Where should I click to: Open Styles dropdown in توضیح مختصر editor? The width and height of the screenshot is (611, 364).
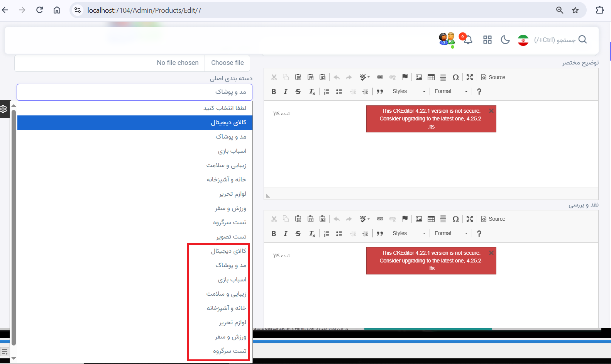409,91
